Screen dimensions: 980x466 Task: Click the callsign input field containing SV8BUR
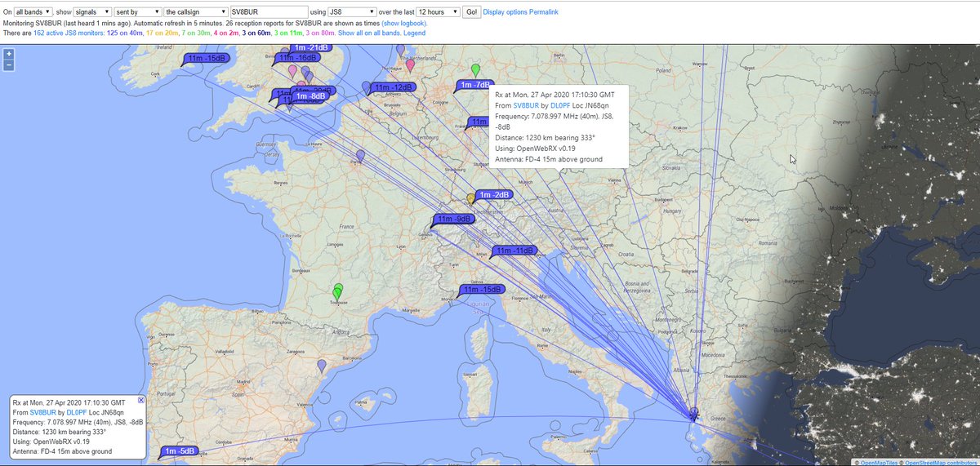268,12
